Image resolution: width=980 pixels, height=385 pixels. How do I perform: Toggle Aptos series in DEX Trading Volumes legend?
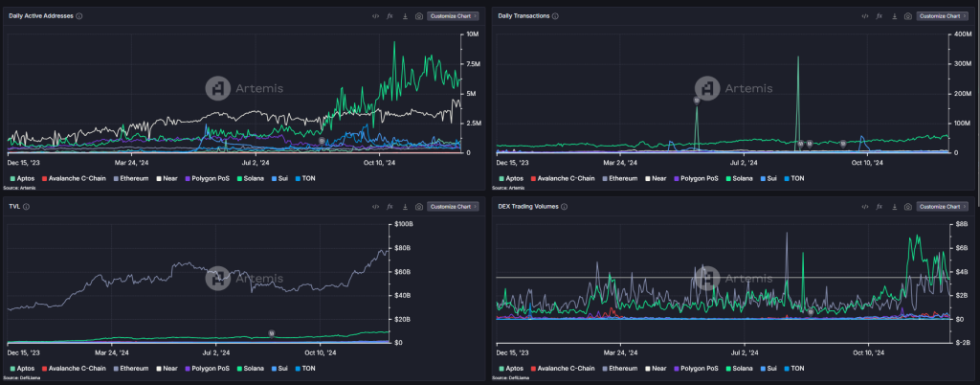point(511,369)
